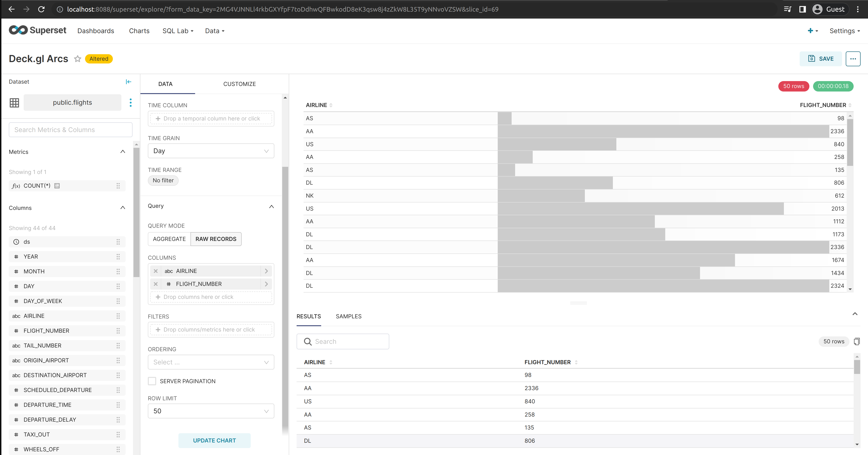Open the public.flights dataset options menu

(x=130, y=103)
